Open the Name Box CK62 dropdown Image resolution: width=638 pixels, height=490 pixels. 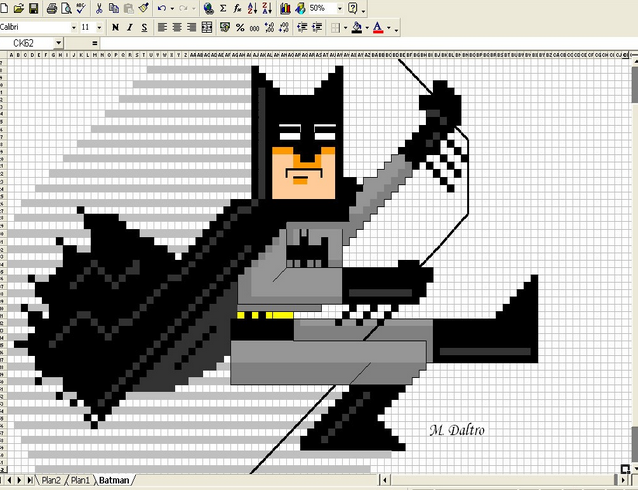tap(59, 43)
